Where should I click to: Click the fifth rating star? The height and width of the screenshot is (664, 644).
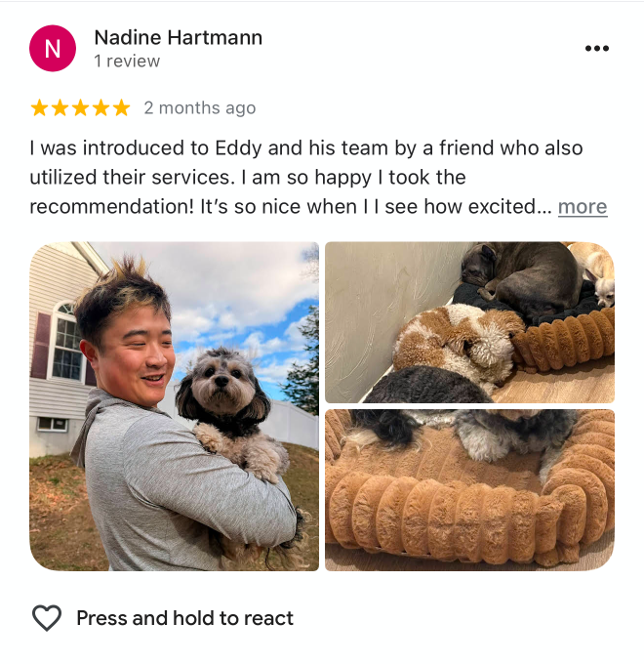pos(121,107)
